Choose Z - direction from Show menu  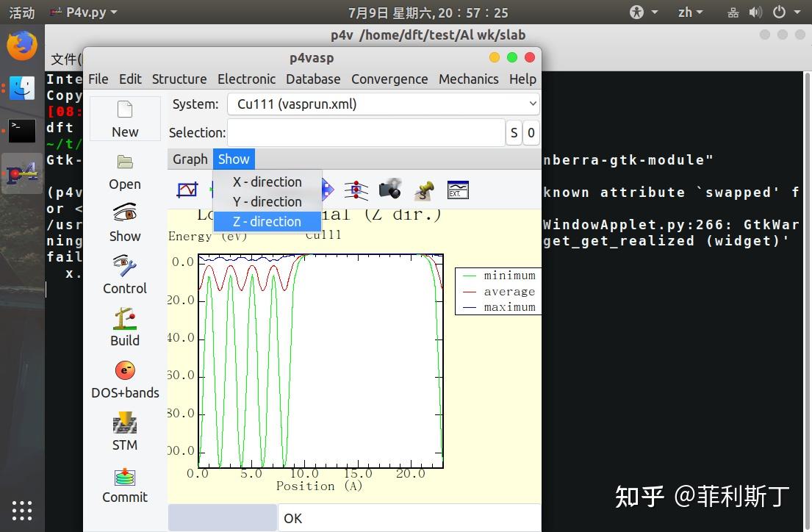(x=267, y=222)
